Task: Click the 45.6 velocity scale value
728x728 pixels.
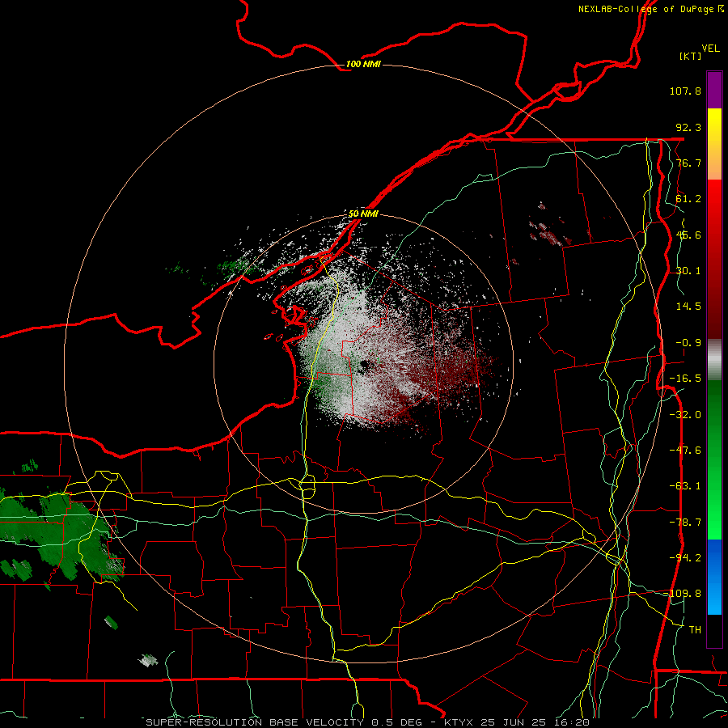Action: tap(688, 235)
